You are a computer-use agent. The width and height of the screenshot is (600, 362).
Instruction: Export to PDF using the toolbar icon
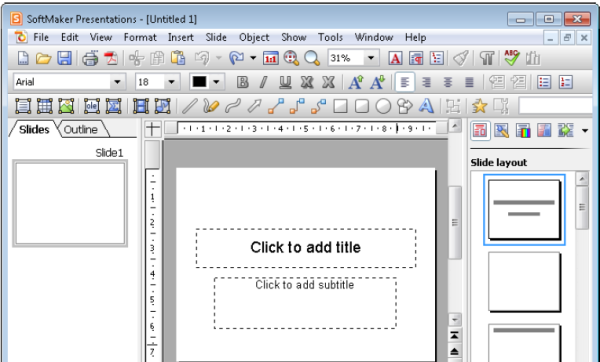coord(111,58)
